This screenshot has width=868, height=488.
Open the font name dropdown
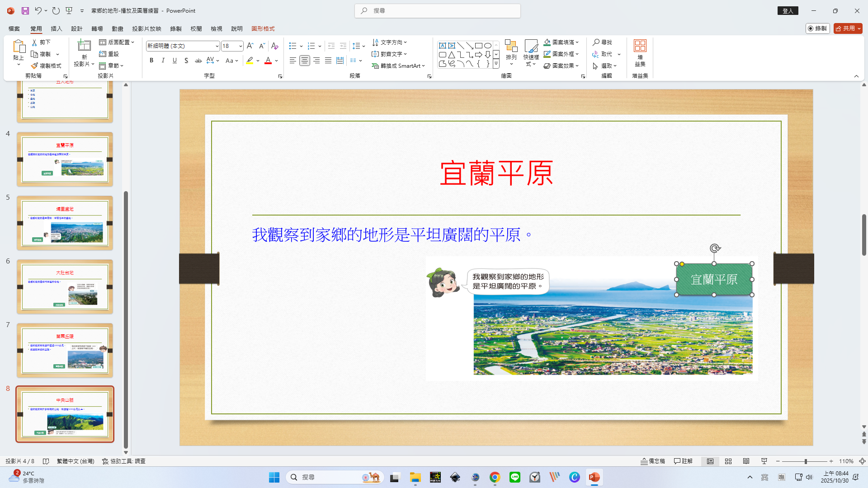point(217,46)
